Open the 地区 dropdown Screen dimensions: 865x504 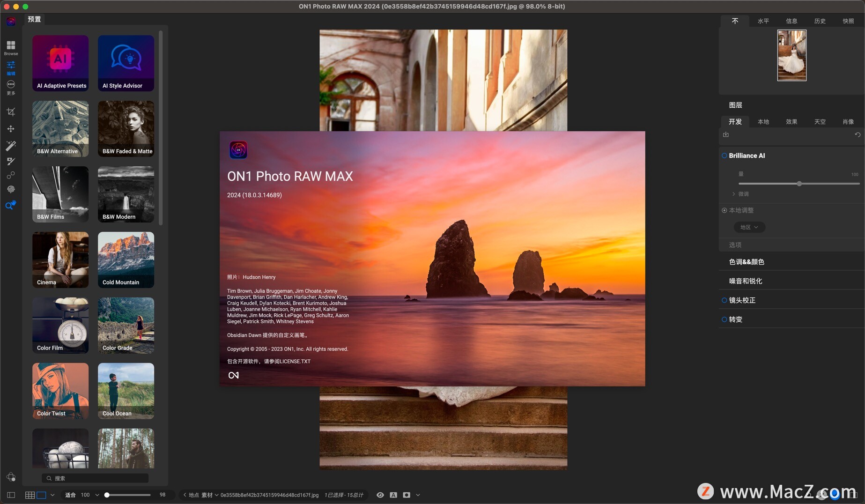[749, 227]
